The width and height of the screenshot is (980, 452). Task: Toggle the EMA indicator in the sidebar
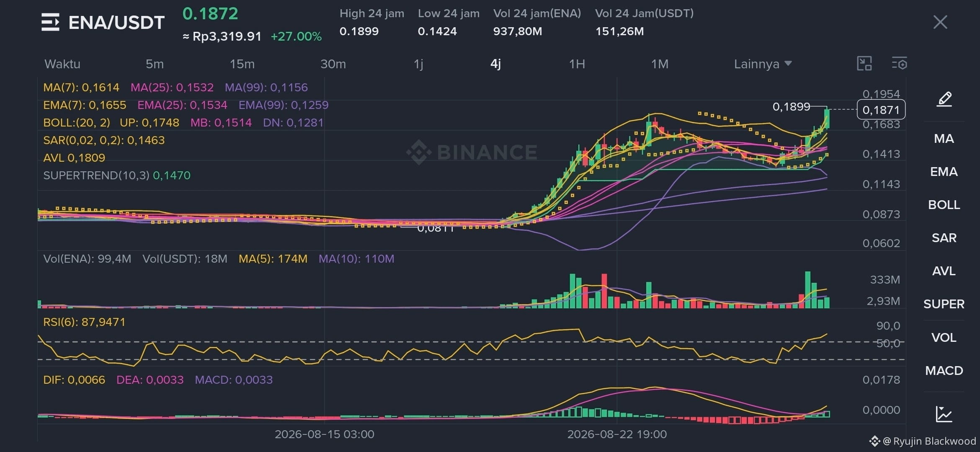pos(944,172)
